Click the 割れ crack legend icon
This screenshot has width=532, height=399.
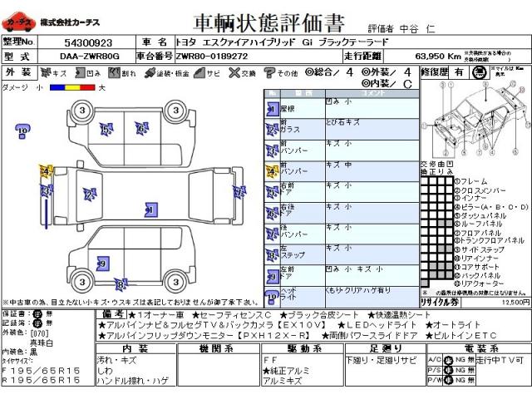click(x=114, y=72)
